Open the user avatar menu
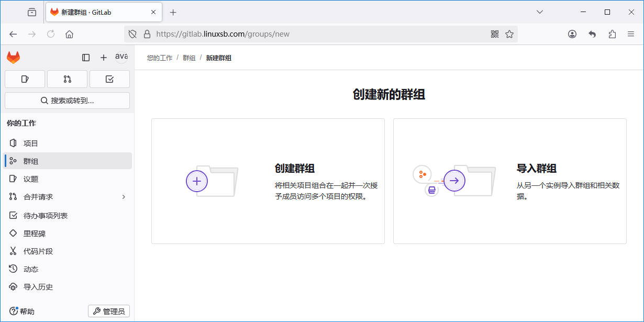 coord(121,57)
